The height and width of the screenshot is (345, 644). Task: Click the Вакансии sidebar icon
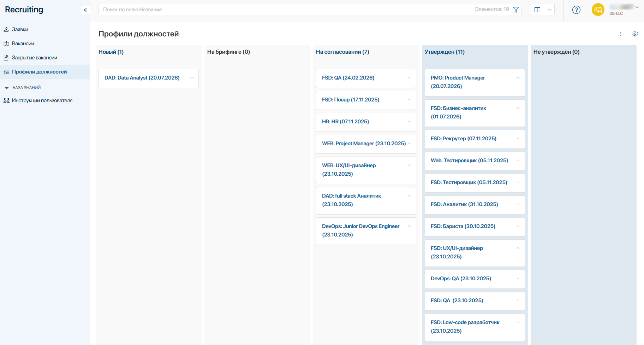(6, 43)
